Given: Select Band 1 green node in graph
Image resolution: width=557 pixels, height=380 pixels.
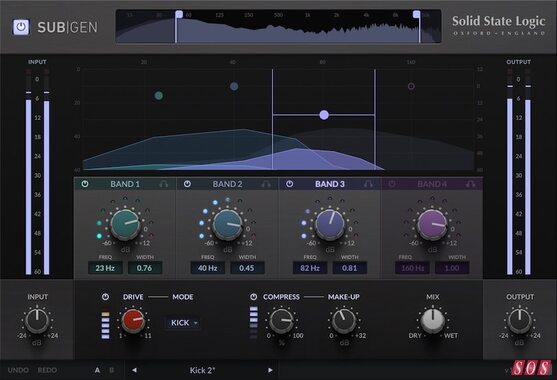Looking at the screenshot, I should click(x=159, y=95).
